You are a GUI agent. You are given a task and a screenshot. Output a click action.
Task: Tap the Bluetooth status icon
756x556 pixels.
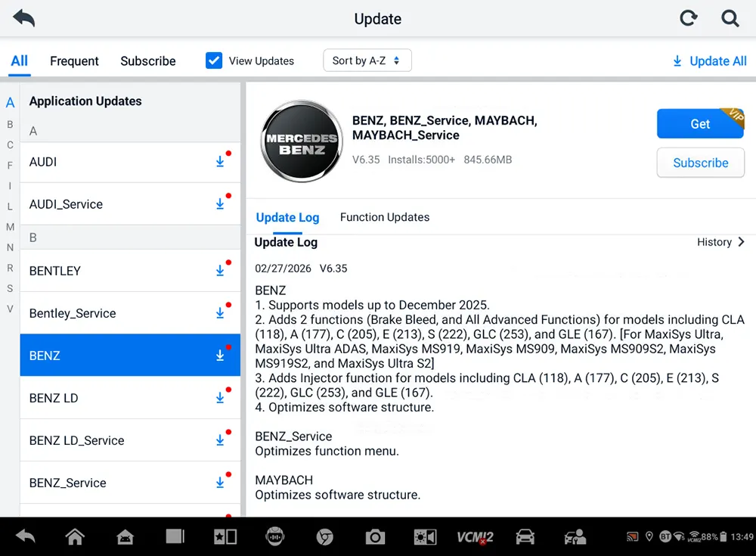[x=665, y=536]
